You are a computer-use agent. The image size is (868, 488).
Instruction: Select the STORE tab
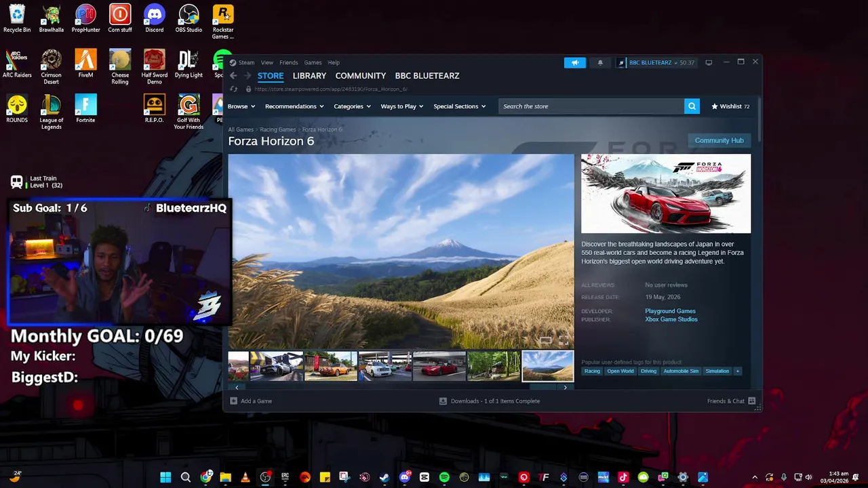tap(271, 76)
